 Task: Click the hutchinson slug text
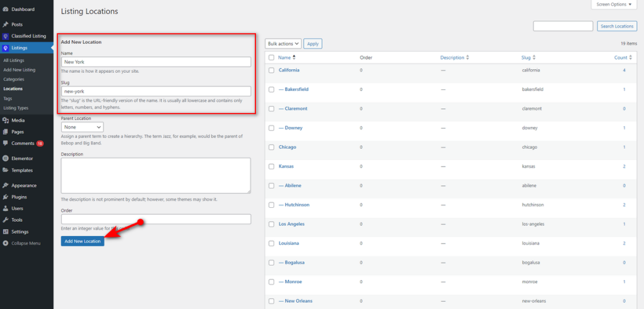click(533, 205)
